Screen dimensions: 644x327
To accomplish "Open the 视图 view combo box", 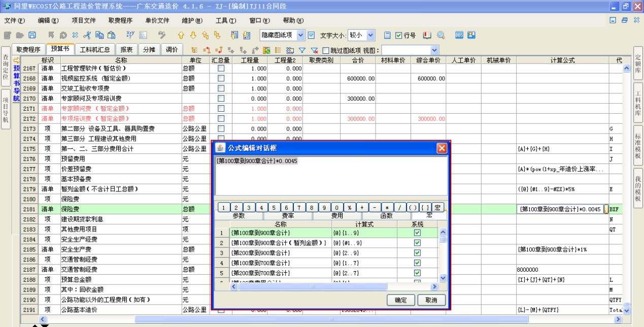I will point(434,50).
